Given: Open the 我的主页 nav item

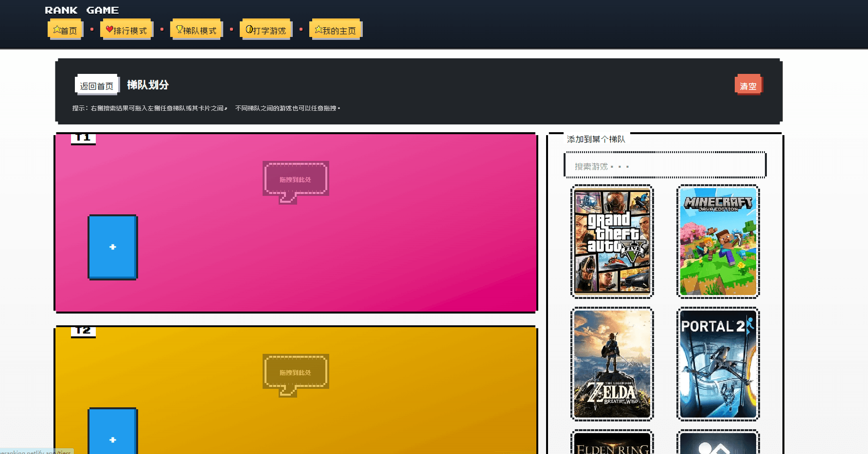Looking at the screenshot, I should pyautogui.click(x=335, y=30).
